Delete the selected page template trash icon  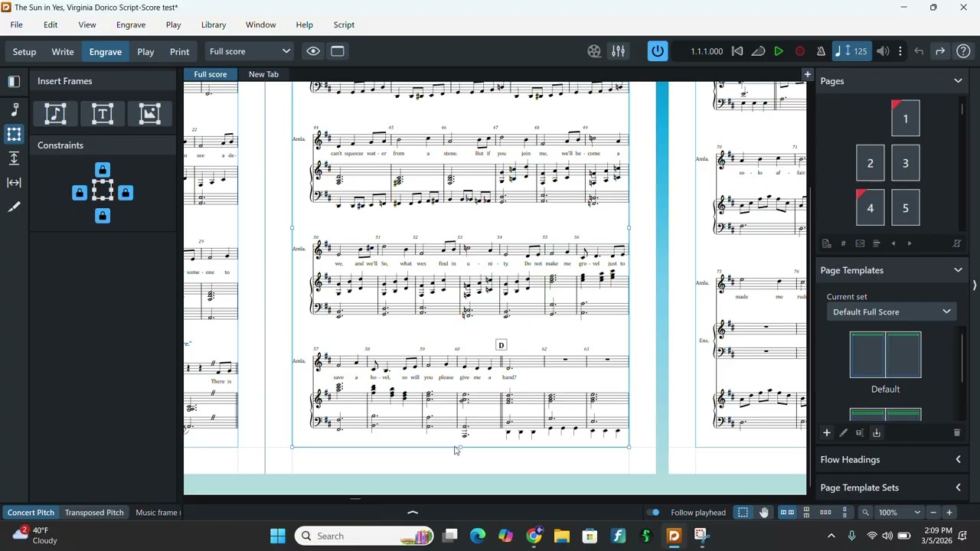coord(957,433)
